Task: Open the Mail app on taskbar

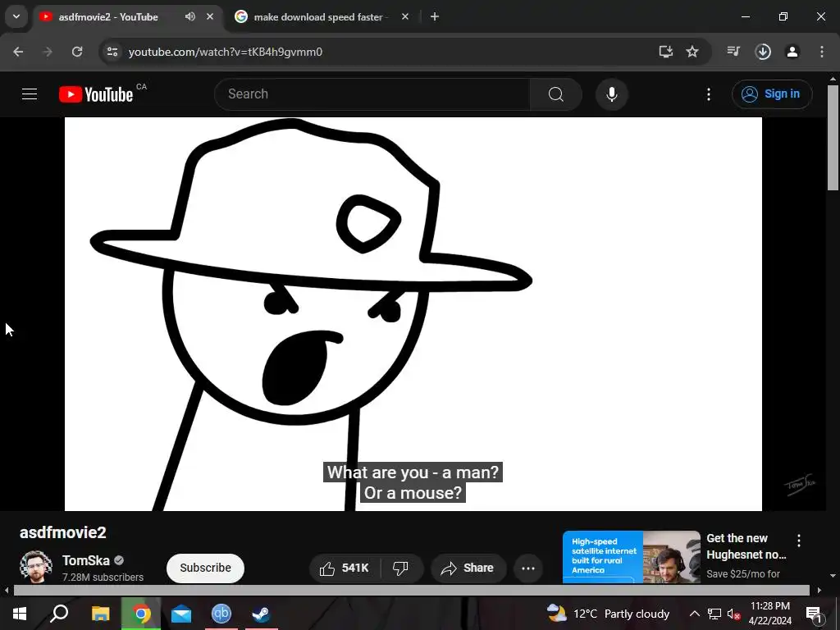Action: [x=181, y=614]
